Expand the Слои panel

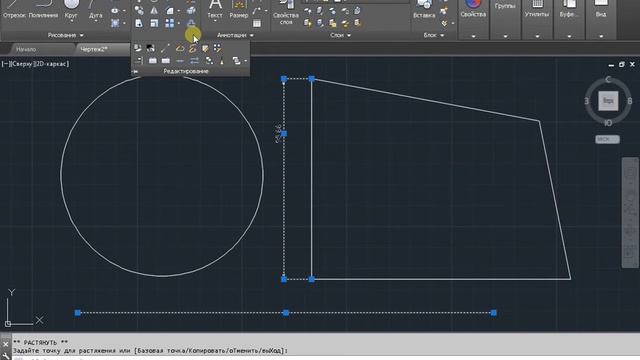340,36
